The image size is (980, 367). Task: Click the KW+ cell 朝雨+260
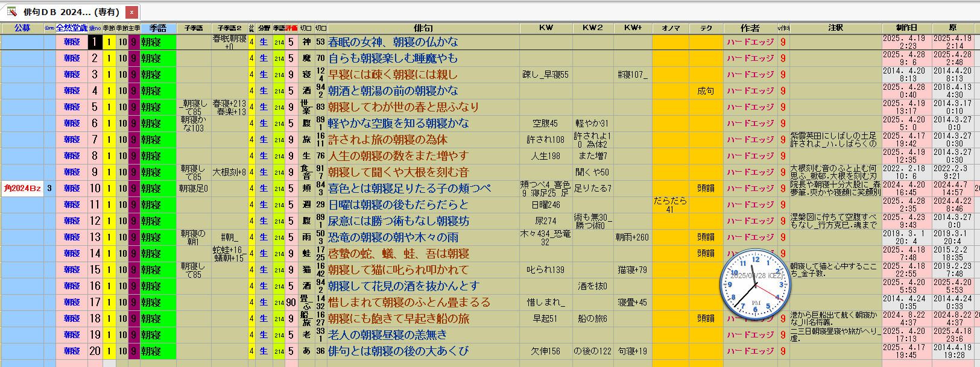(632, 237)
